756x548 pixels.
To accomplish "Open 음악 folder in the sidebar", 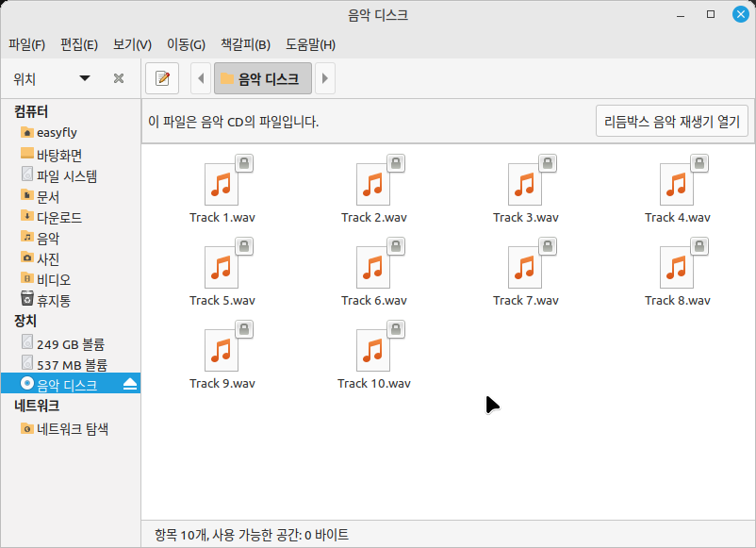I will (x=71, y=238).
